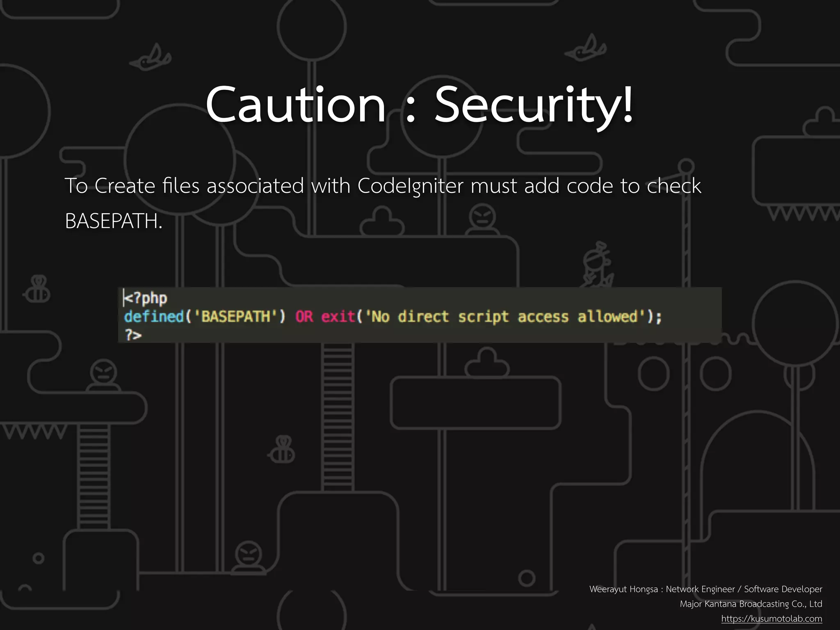Click the closing '?>' tag line
Viewport: 840px width, 630px height.
[133, 335]
